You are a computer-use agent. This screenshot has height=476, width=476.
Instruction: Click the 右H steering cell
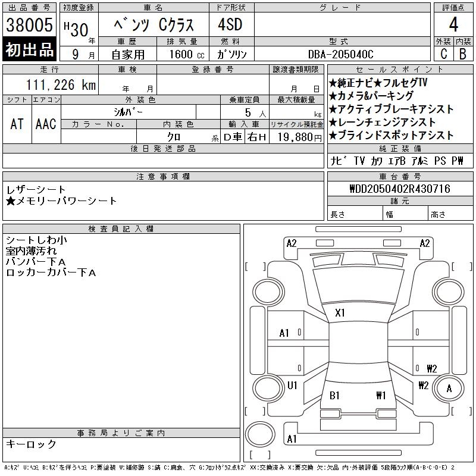tap(256, 137)
